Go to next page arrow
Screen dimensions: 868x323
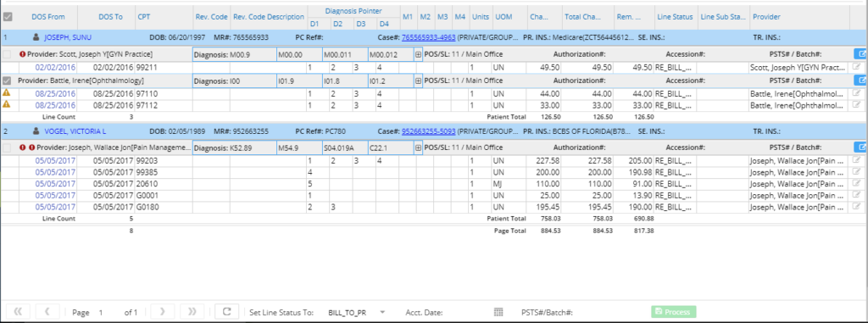(162, 312)
